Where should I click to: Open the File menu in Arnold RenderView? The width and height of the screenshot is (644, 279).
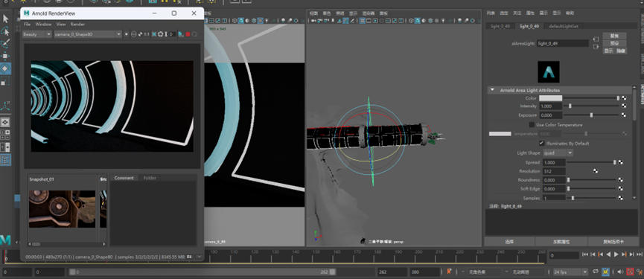(x=27, y=25)
